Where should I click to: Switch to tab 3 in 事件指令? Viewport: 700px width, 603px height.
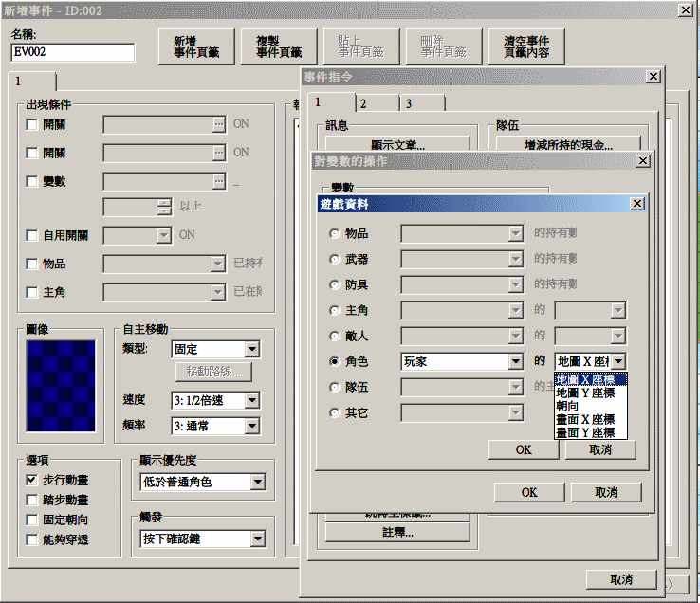[423, 103]
